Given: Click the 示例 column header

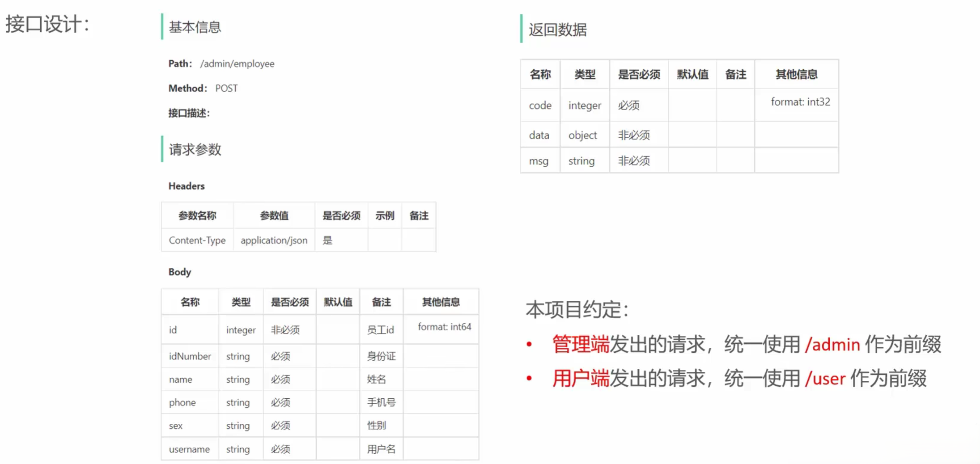Looking at the screenshot, I should [x=384, y=216].
